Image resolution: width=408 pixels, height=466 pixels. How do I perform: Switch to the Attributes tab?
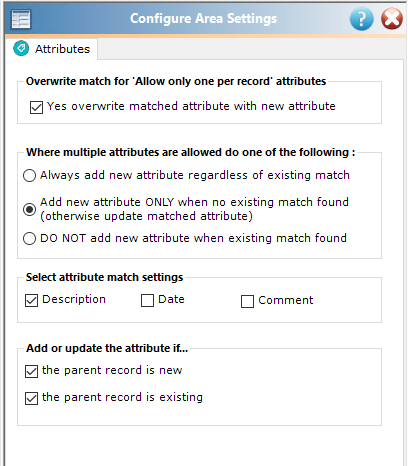52,49
